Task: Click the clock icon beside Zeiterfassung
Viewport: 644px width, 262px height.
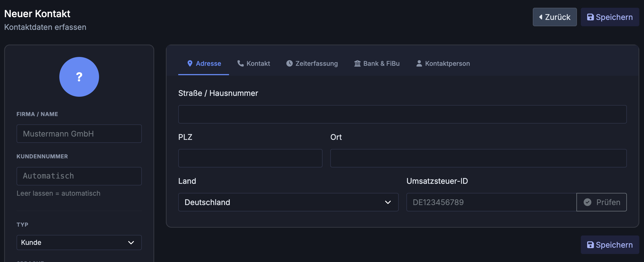Action: 289,63
